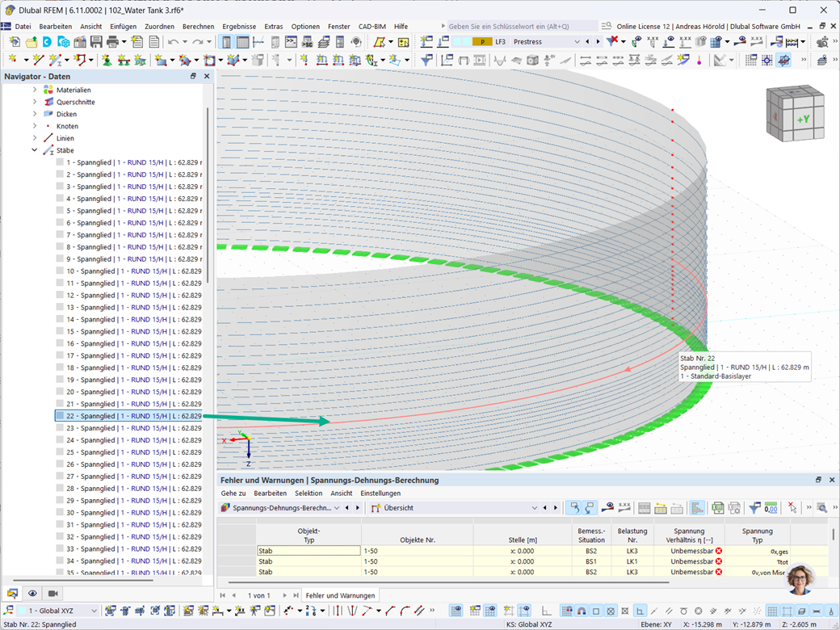Click the error table horizontal scrollbar
Screen dimensions: 840x630
click(x=449, y=582)
